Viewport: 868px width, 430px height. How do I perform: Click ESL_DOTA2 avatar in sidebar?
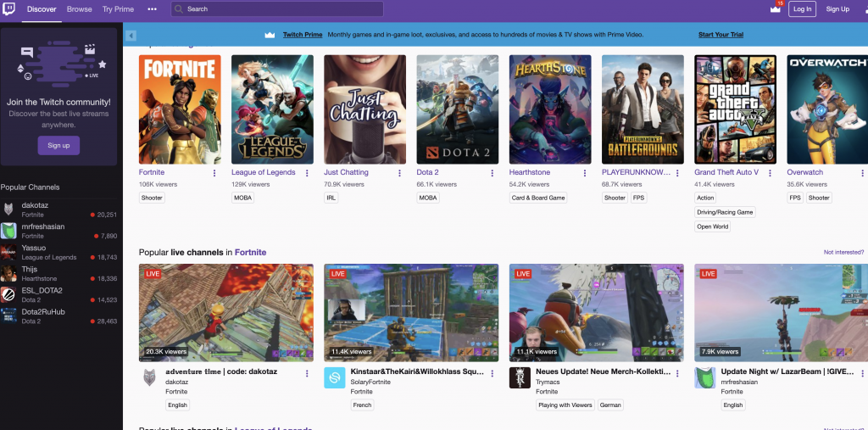[x=8, y=295]
